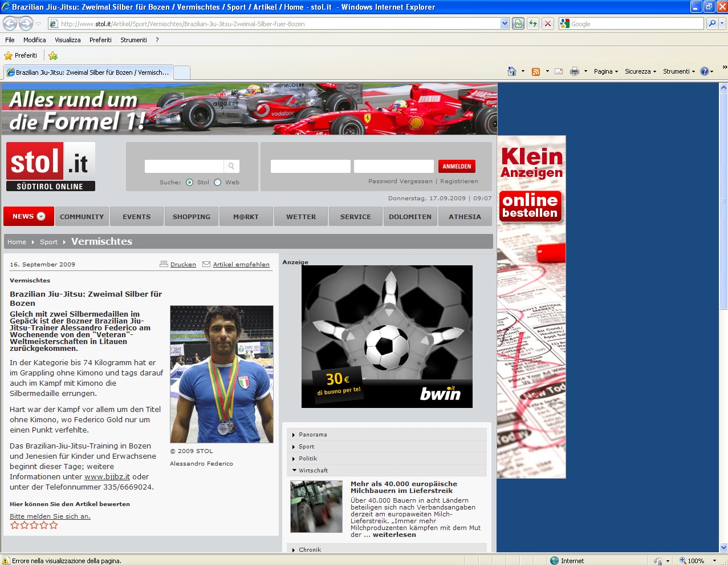
Task: Follow the www.bjjbz.it link
Action: [x=107, y=477]
